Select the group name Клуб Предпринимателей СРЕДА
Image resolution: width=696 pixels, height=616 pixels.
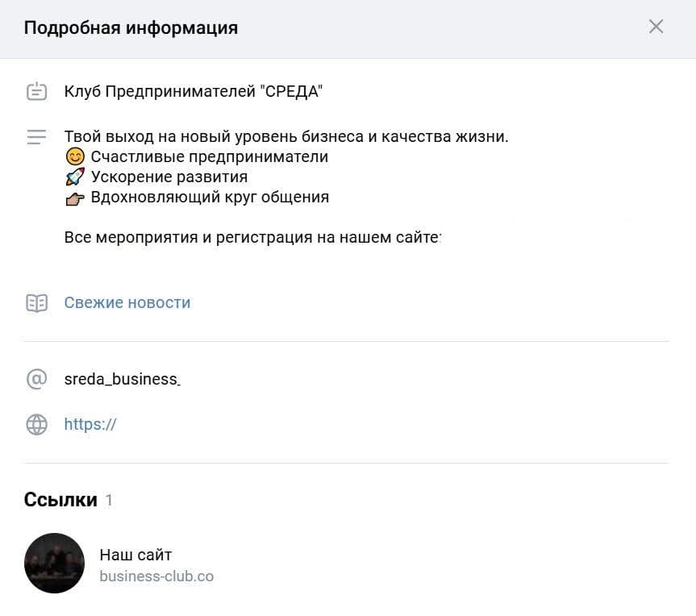[194, 91]
